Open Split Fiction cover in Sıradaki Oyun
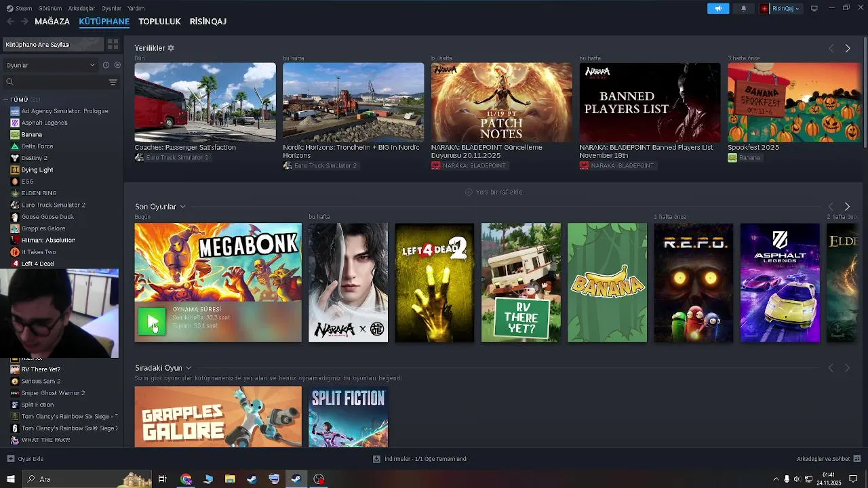Viewport: 868px width, 488px height. coord(349,417)
